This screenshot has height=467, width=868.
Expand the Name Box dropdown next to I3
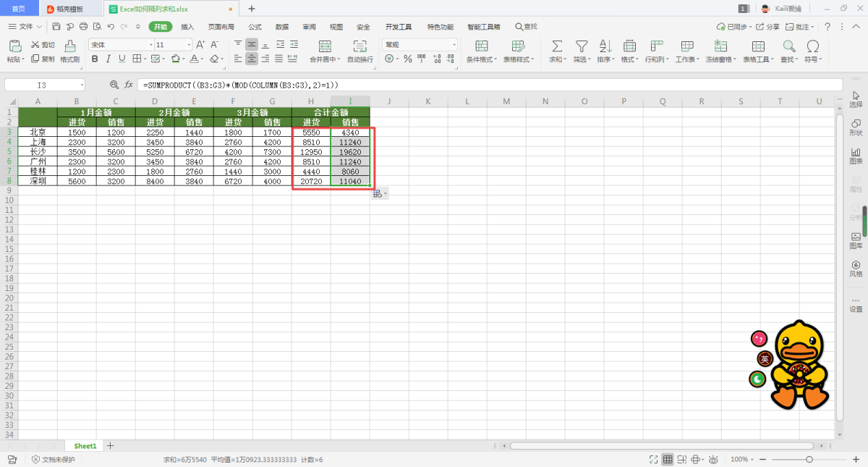(x=82, y=85)
